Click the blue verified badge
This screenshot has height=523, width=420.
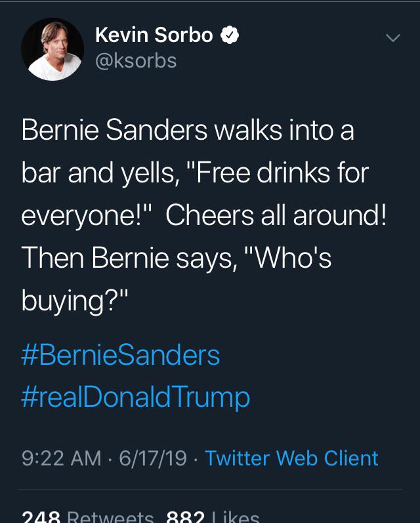point(229,35)
